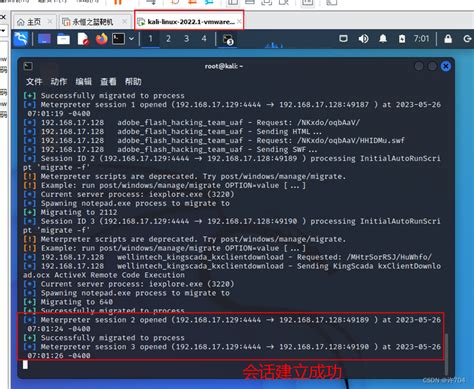Click the logout session icon

click(x=467, y=39)
